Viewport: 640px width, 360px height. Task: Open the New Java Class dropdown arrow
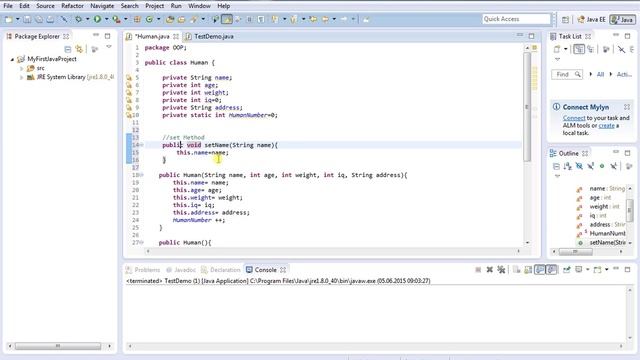(x=158, y=19)
